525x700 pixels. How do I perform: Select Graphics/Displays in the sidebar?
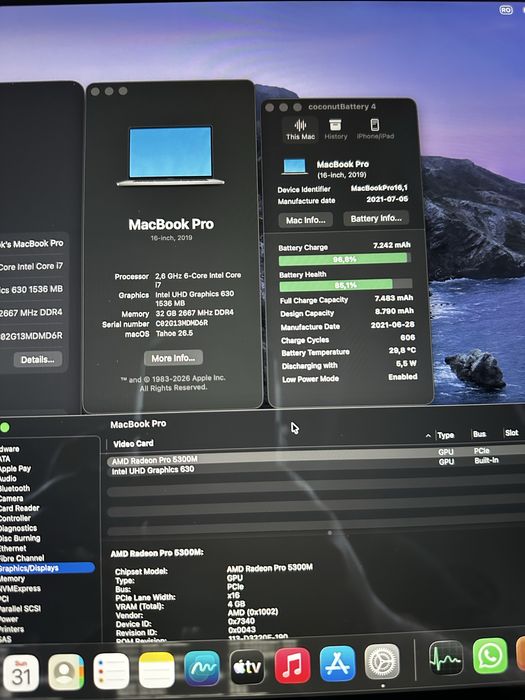coord(46,568)
